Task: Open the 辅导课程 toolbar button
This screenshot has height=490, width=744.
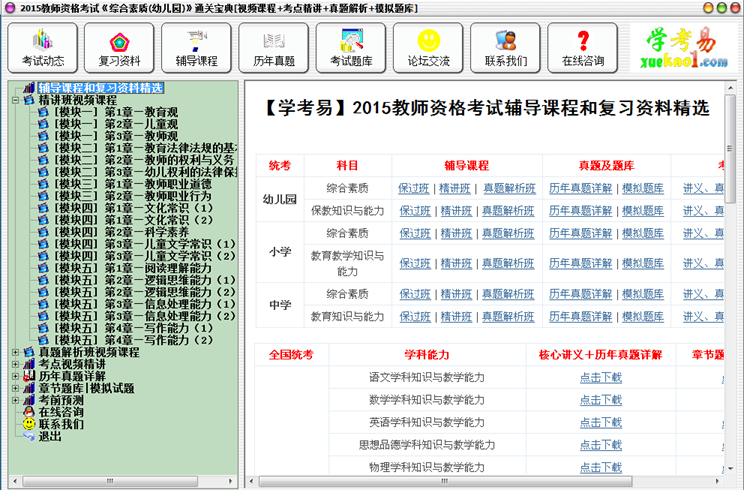Action: tap(196, 48)
